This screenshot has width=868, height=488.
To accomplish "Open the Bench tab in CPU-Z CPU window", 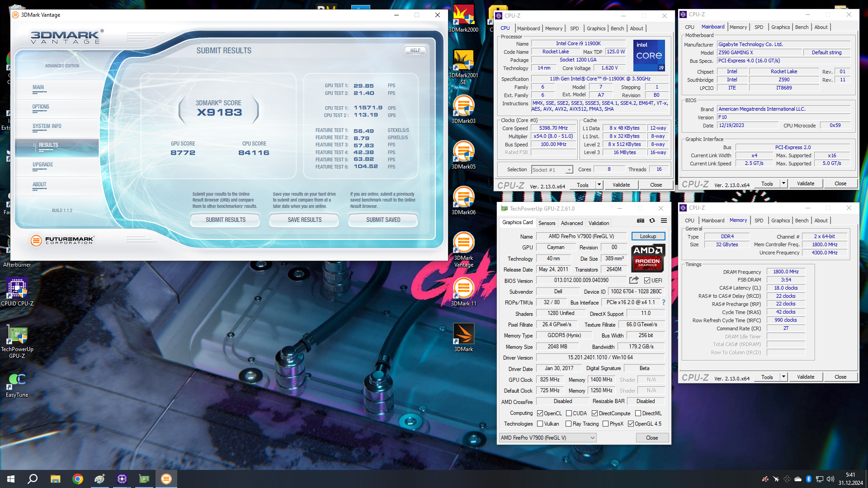I will [x=617, y=28].
